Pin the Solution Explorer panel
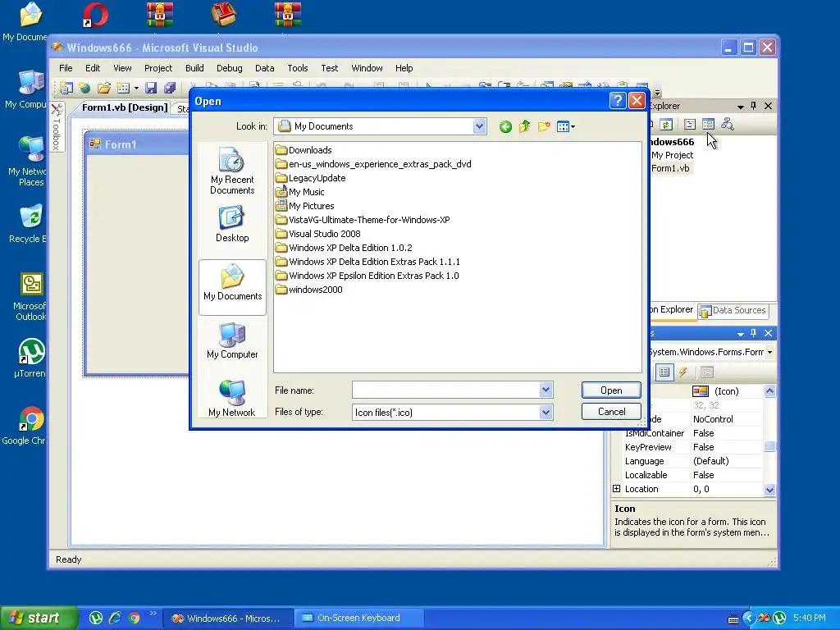 753,106
